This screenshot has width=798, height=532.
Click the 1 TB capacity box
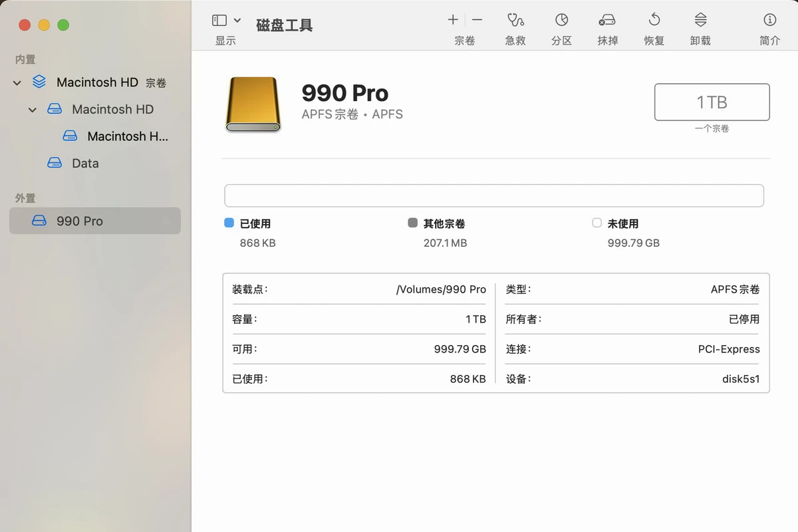point(712,102)
